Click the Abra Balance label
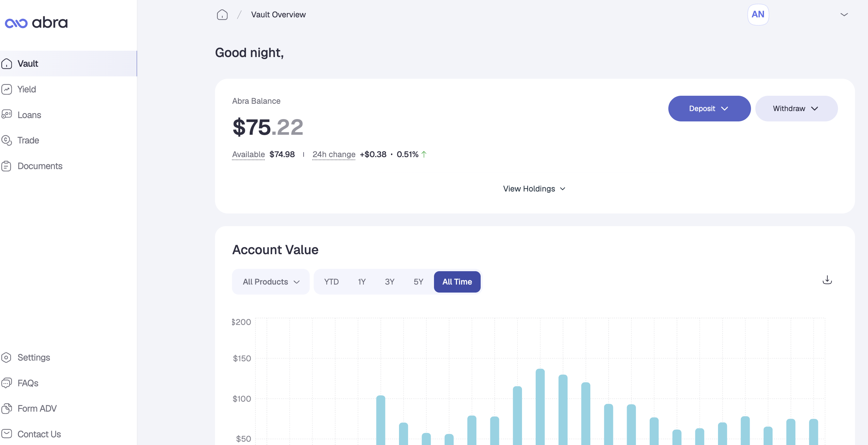Screen dimensions: 868x445 coord(256,101)
